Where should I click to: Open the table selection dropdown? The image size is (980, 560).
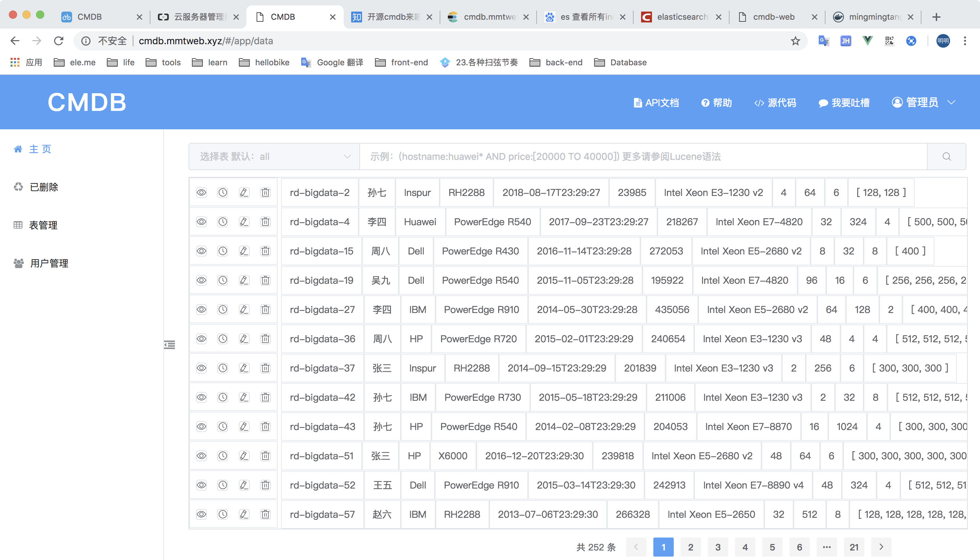click(x=274, y=157)
